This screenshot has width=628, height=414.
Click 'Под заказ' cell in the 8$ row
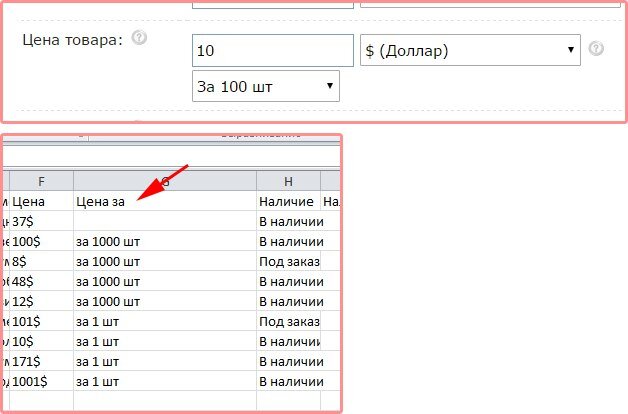click(x=288, y=261)
